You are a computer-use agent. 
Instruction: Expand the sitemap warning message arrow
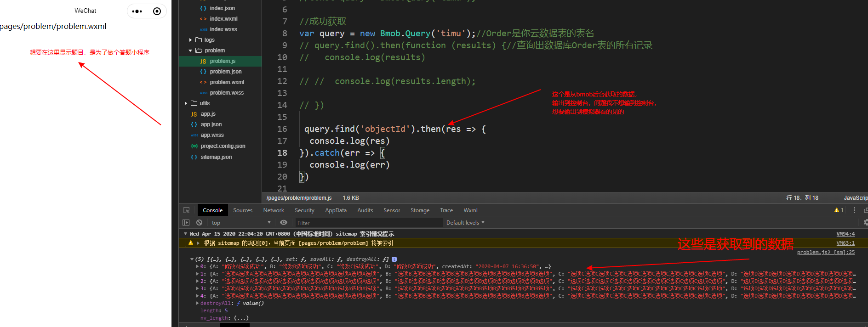coord(198,243)
